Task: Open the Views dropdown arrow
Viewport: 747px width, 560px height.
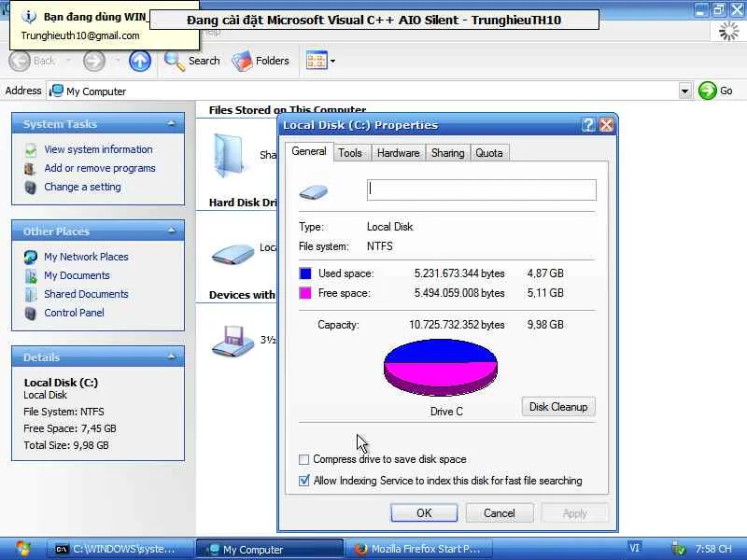Action: pyautogui.click(x=332, y=61)
